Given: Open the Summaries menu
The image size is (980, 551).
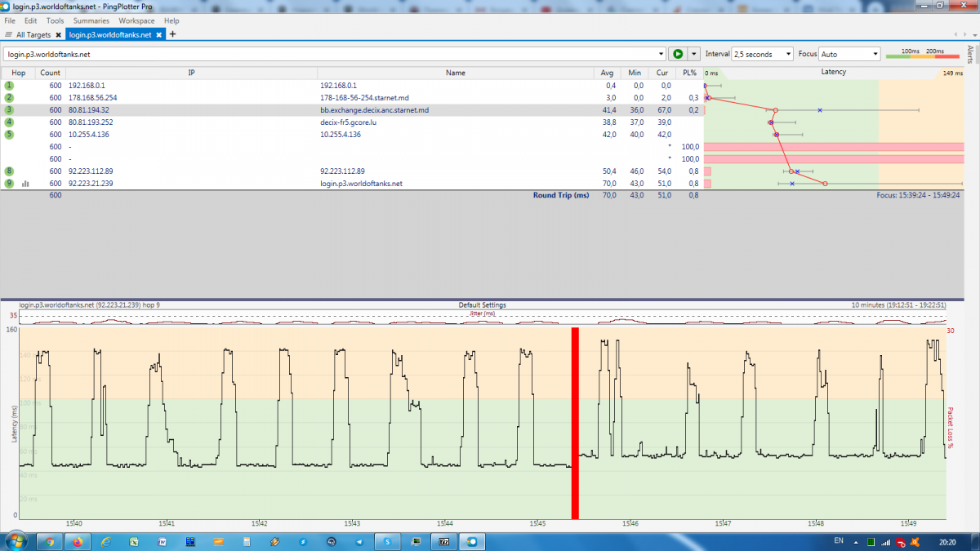Looking at the screenshot, I should point(91,20).
